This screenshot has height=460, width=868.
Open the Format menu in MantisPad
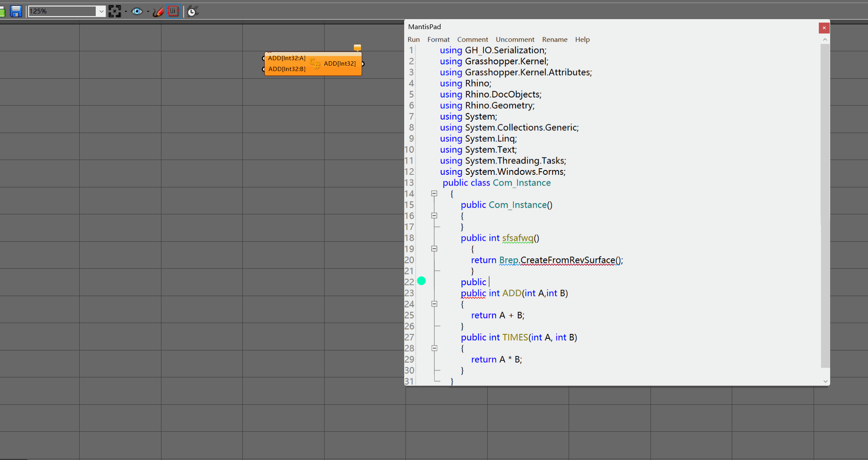pos(438,39)
